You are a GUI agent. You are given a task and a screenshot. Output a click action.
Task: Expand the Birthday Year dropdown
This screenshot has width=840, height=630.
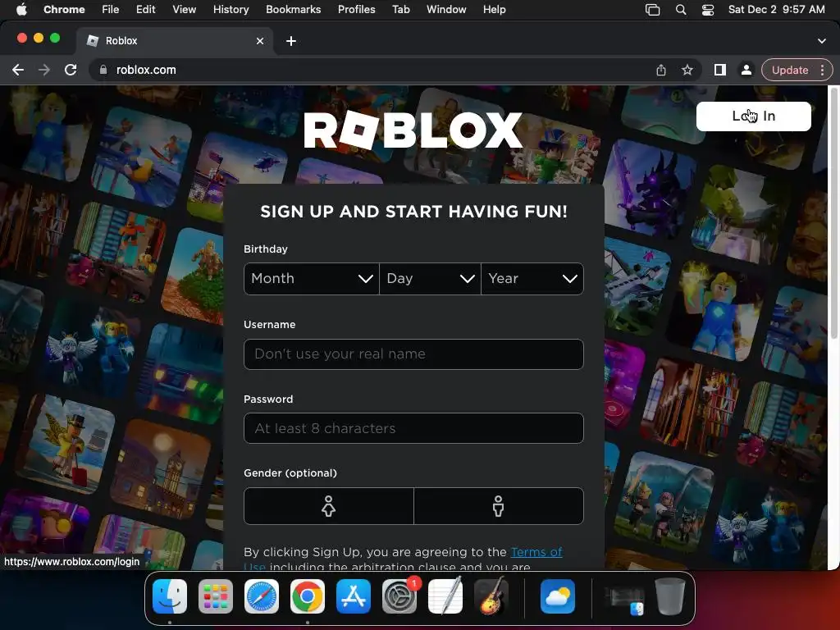[x=532, y=279]
